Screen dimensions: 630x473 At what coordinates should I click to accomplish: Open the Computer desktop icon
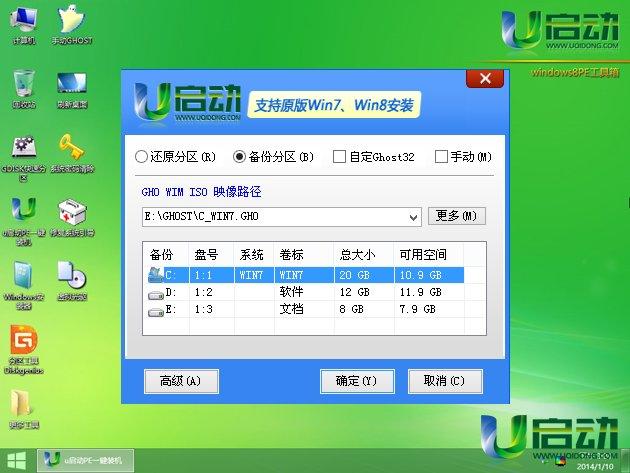point(24,25)
